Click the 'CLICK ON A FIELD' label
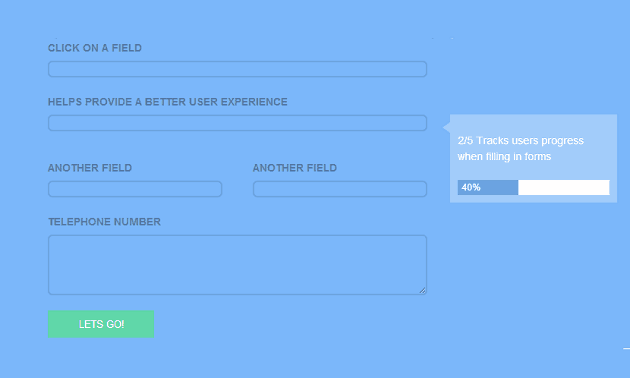630x378 pixels. [95, 48]
